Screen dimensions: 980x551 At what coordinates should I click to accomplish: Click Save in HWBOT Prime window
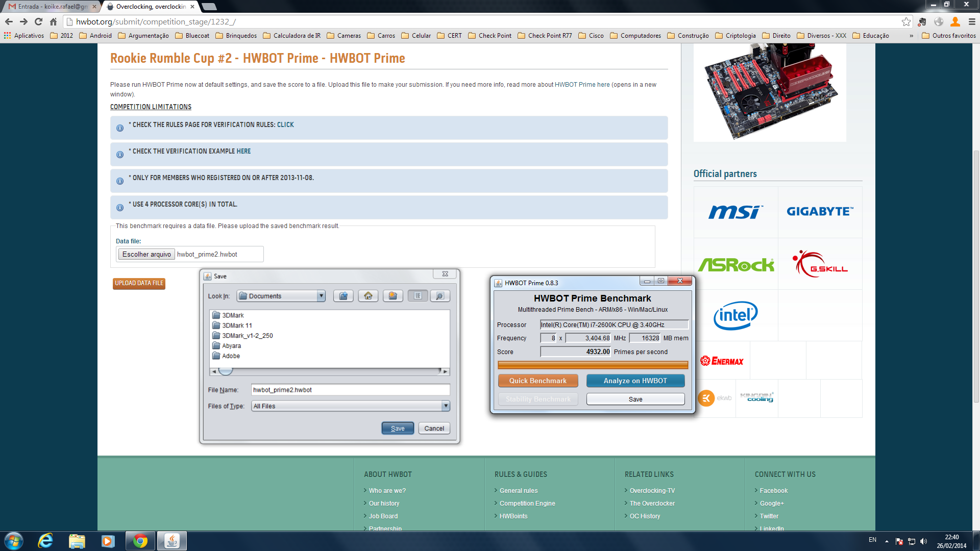[x=635, y=399]
